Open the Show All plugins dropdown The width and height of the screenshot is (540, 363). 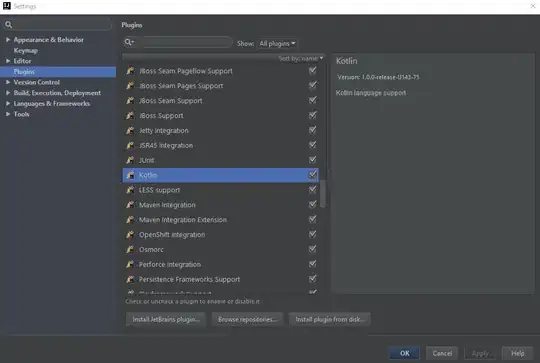[277, 43]
